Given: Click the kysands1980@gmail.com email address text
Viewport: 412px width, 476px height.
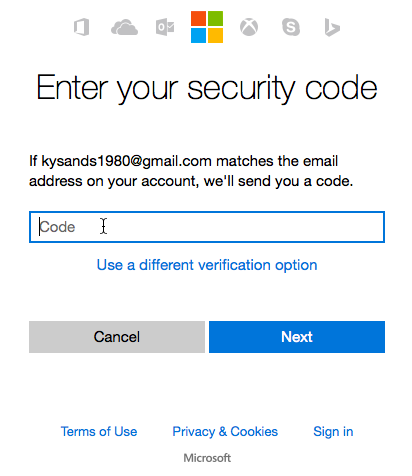Looking at the screenshot, I should coord(126,161).
